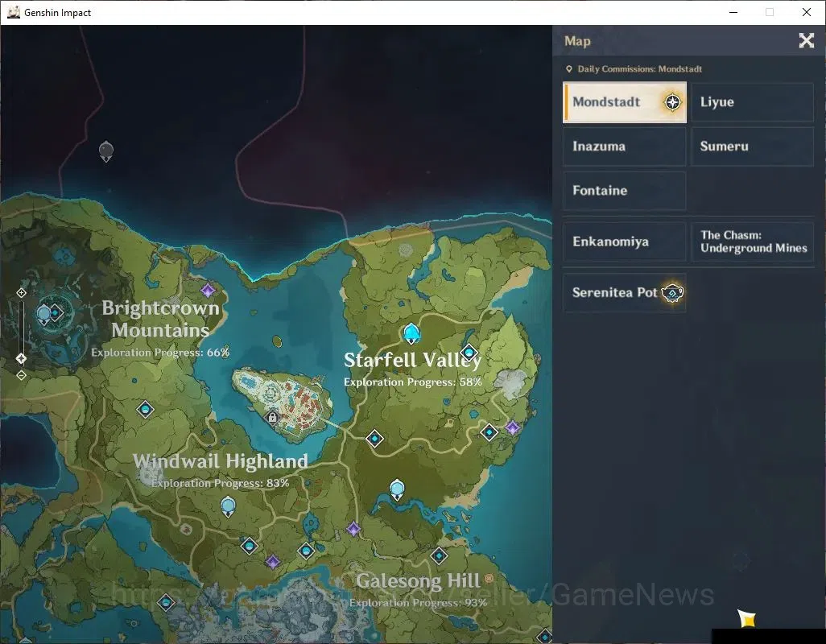This screenshot has height=644, width=826.
Task: Click 'Exploration Progress: 58%' text
Action: (412, 382)
